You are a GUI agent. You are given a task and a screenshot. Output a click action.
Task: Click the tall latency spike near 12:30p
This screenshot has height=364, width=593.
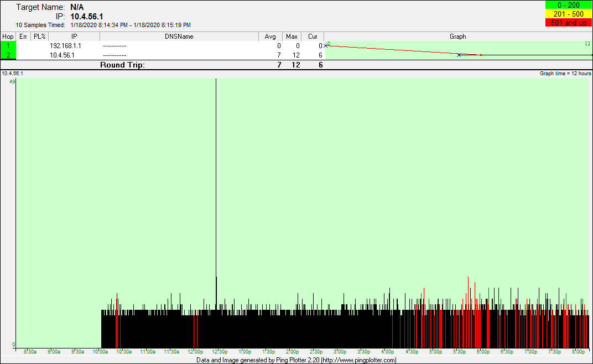[x=216, y=166]
